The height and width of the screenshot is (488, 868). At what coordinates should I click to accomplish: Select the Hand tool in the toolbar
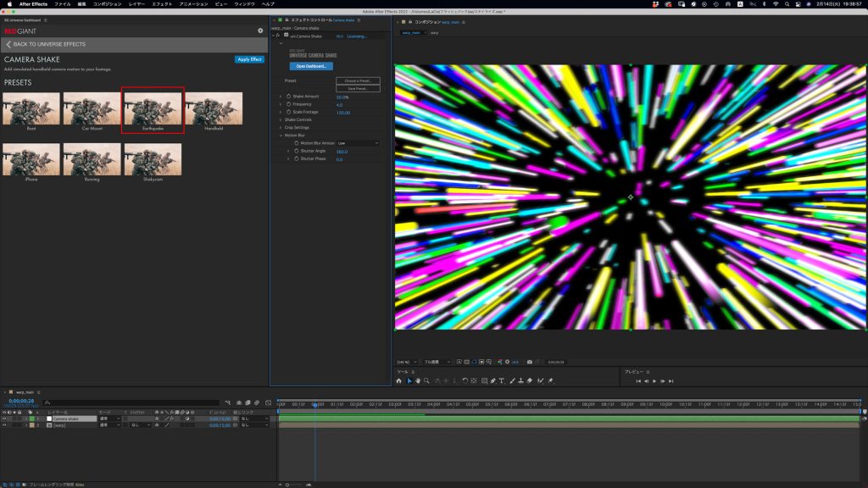418,380
